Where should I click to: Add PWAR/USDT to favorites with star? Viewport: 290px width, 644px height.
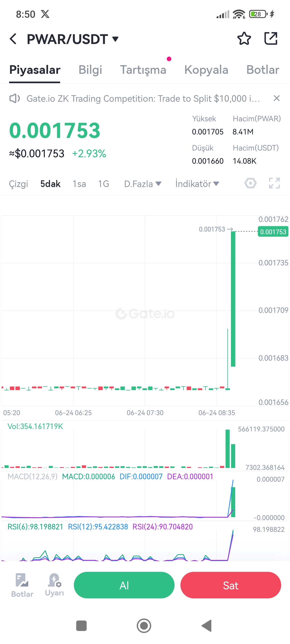(244, 39)
